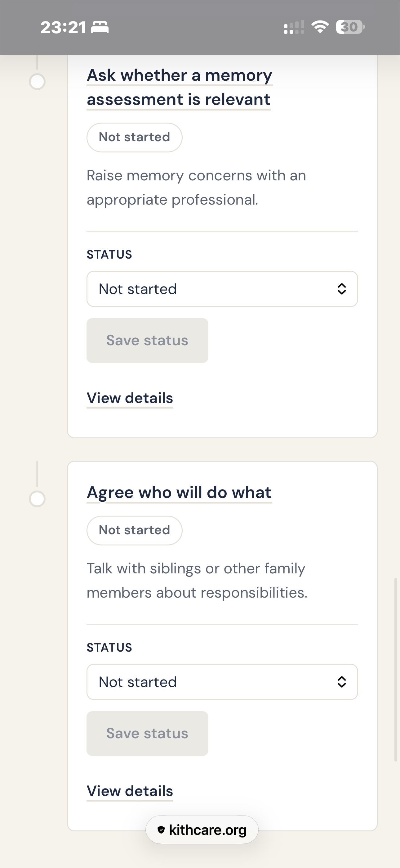Click the up-down chevron in memory assessment status

coord(341,289)
